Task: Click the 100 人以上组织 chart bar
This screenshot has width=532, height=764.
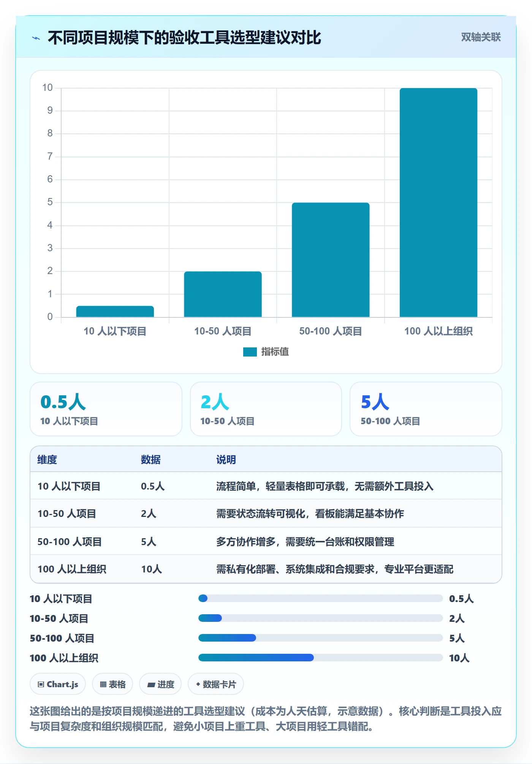Action: [x=439, y=203]
